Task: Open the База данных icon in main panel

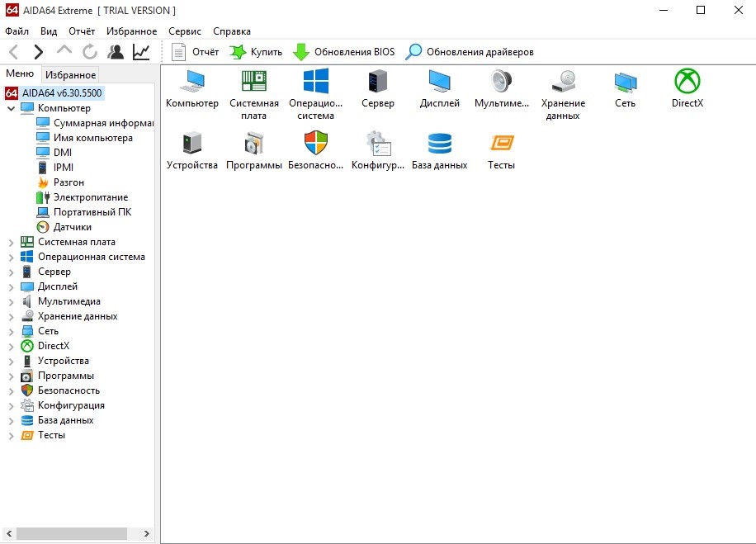Action: pyautogui.click(x=439, y=144)
